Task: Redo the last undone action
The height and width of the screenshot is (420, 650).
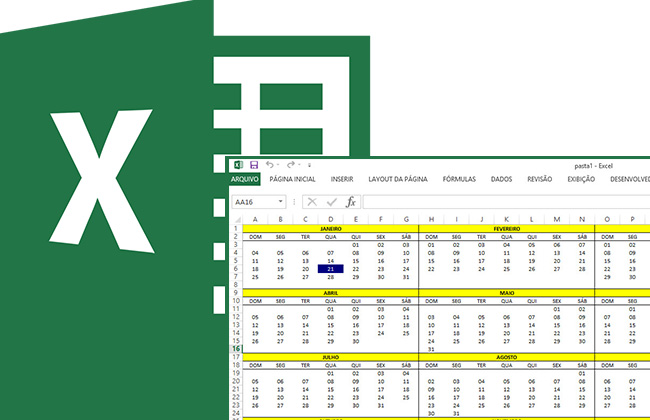Action: tap(291, 165)
